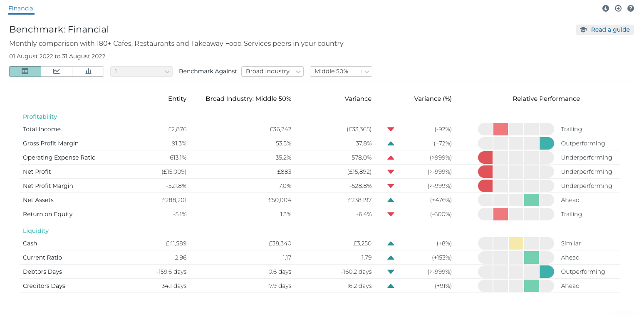Open the Broad Industry benchmark dropdown
Screen dimensions: 644x315
(272, 71)
